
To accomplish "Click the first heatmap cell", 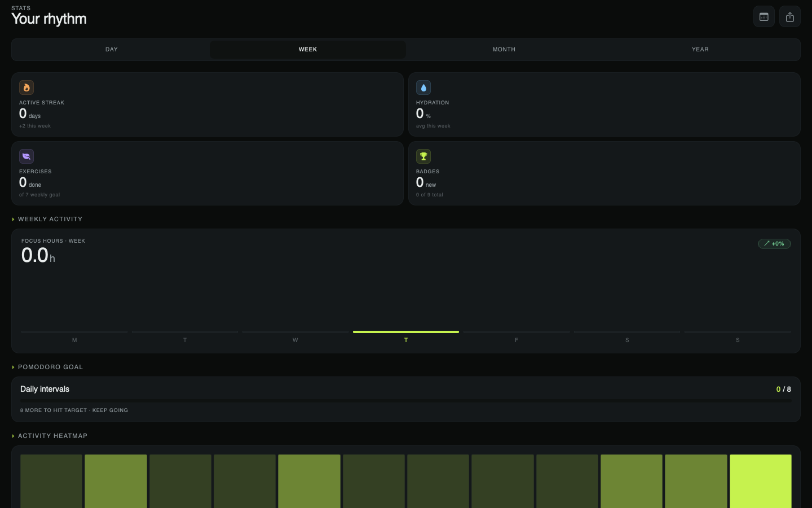I will pyautogui.click(x=51, y=481).
